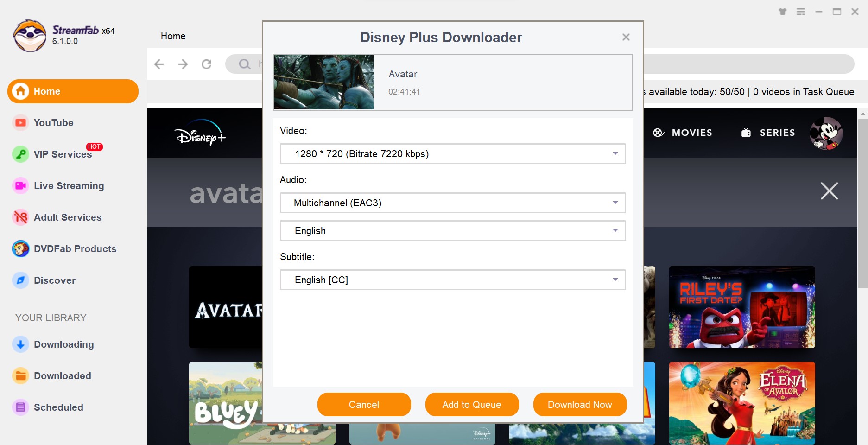Switch to the Home tab
Viewport: 868px width, 445px height.
[173, 36]
